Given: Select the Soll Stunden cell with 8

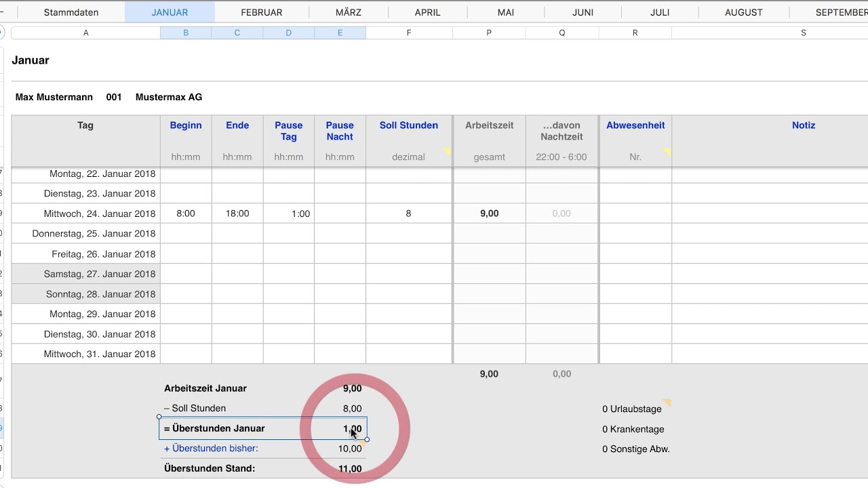Looking at the screenshot, I should (x=409, y=213).
